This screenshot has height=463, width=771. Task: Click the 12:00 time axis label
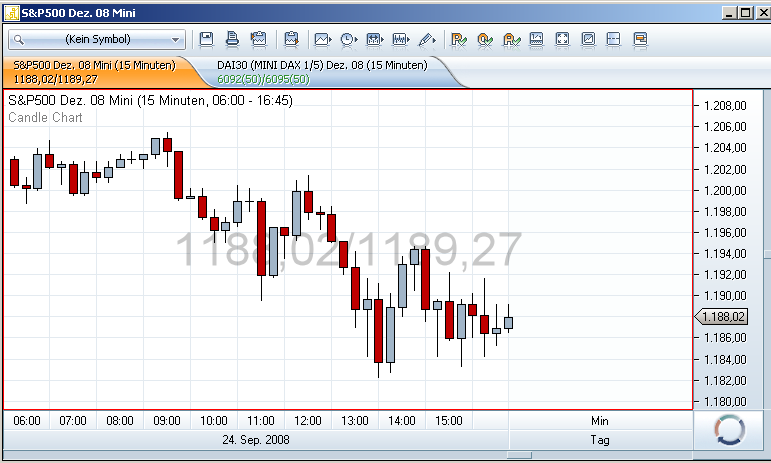click(308, 421)
